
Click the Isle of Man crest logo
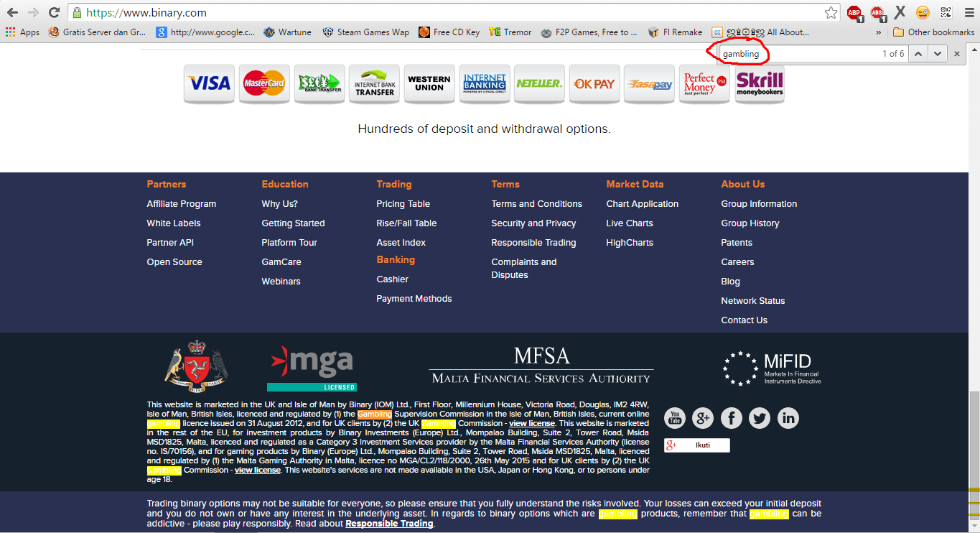coord(195,366)
